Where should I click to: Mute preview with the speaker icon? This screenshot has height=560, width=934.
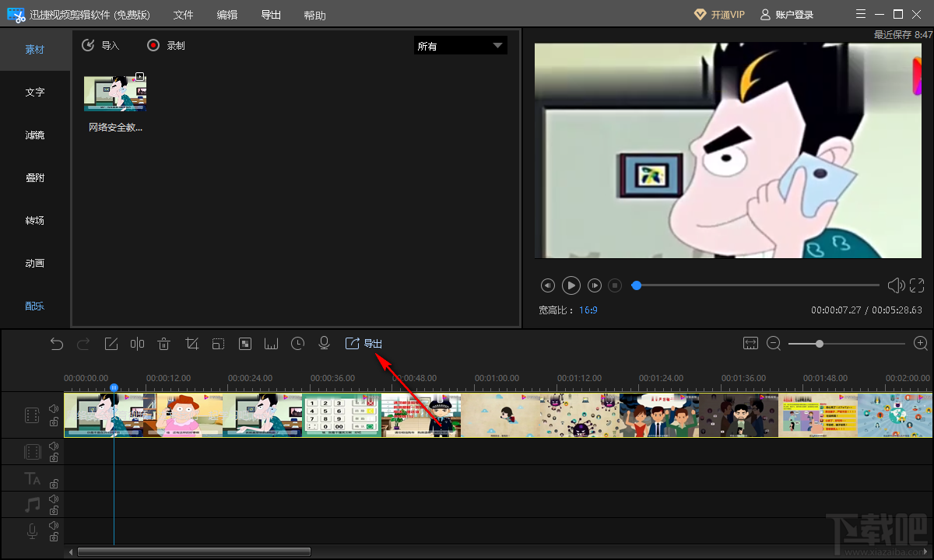point(896,285)
